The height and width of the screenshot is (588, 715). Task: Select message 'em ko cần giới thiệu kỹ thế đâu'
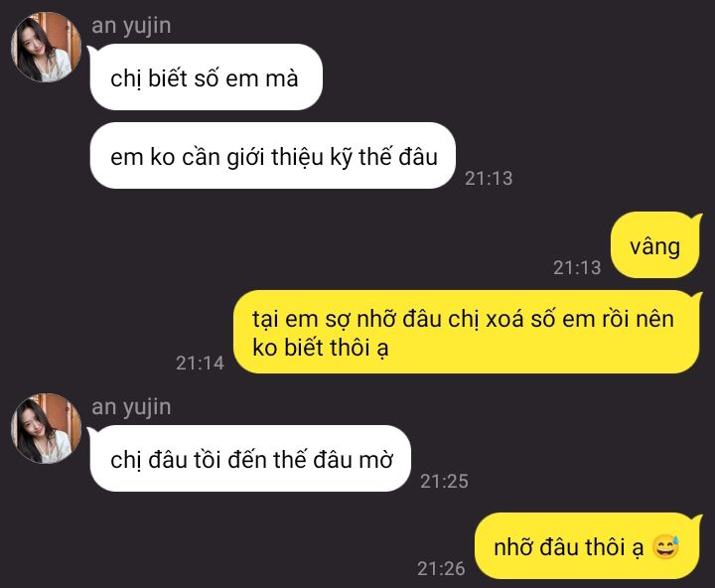click(x=273, y=156)
